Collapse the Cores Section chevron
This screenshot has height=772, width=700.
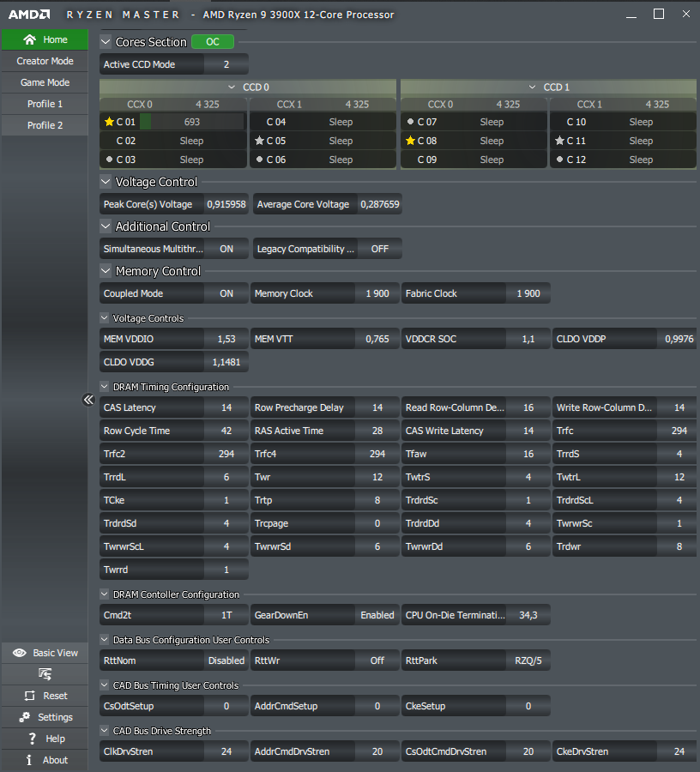click(x=106, y=42)
